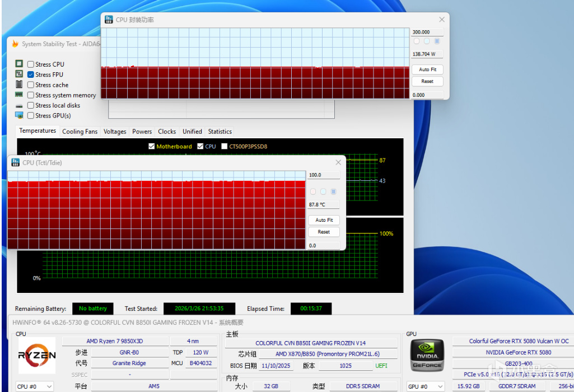Select white color swatch in CPU 封装功率 window
This screenshot has height=392, width=574.
pyautogui.click(x=417, y=41)
